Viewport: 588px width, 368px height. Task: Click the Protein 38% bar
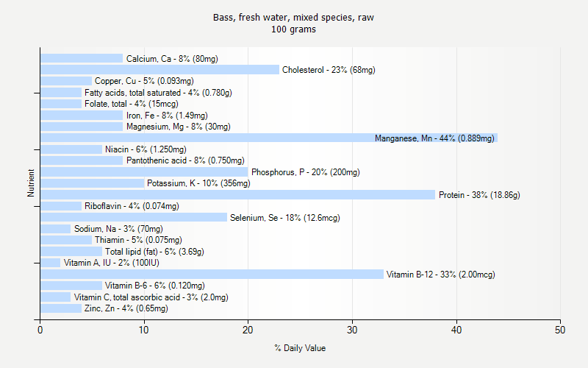point(237,195)
